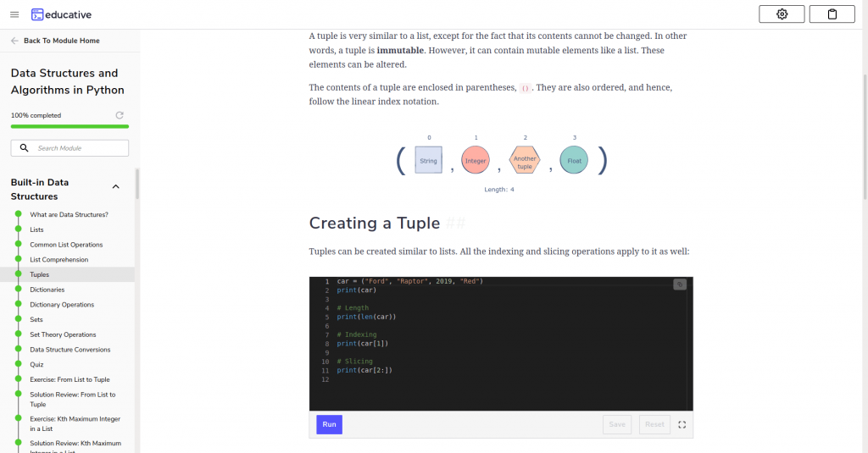Viewport: 868px width, 453px height.
Task: Click the main page scrollbar
Action: (x=865, y=136)
